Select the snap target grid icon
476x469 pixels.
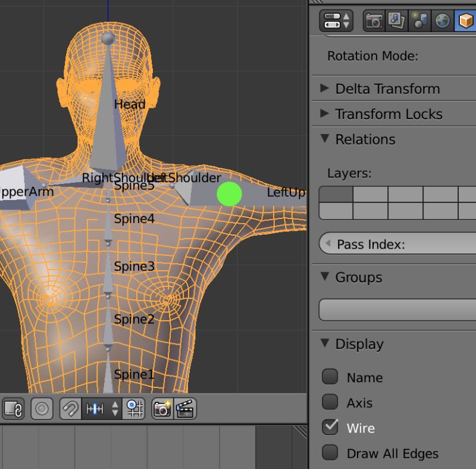coord(134,408)
